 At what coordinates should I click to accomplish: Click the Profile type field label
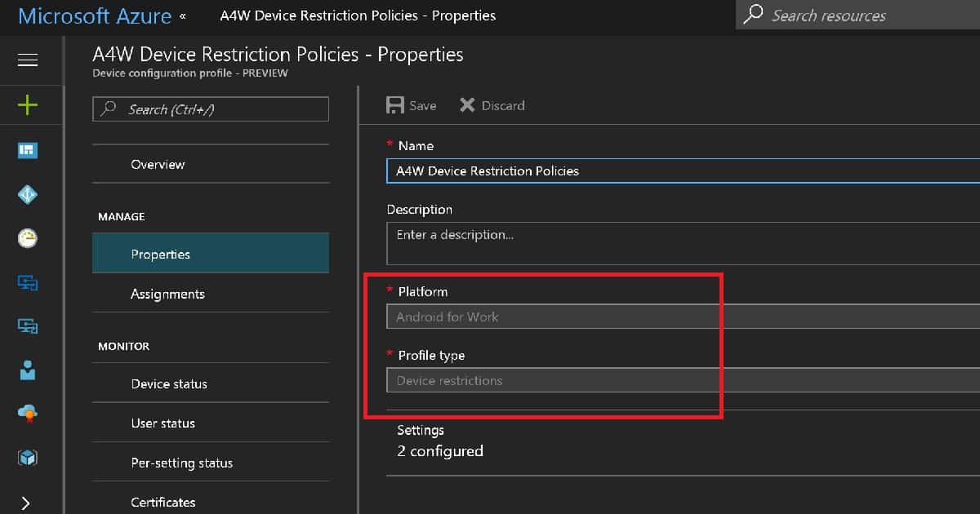(x=431, y=355)
